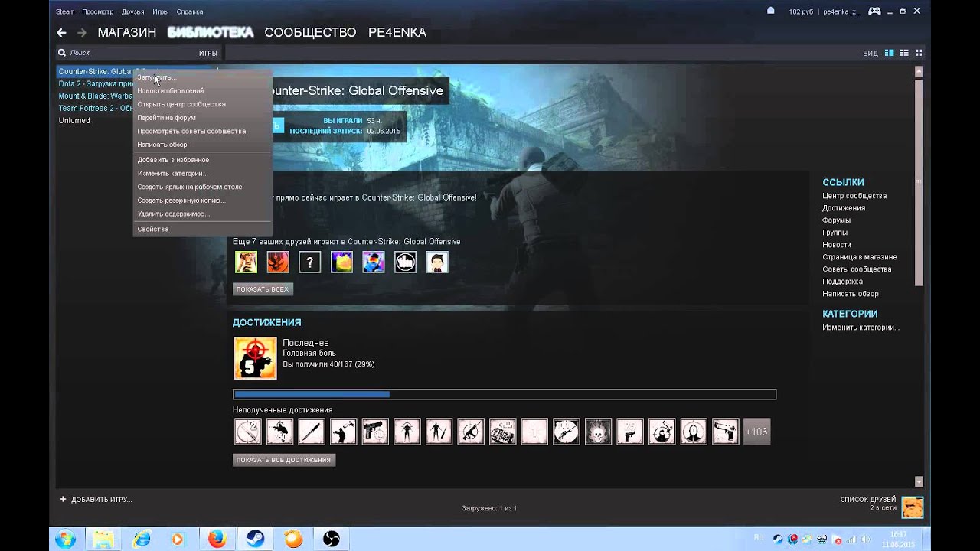Select the knife achievement icon
The height and width of the screenshot is (551, 980).
point(312,432)
